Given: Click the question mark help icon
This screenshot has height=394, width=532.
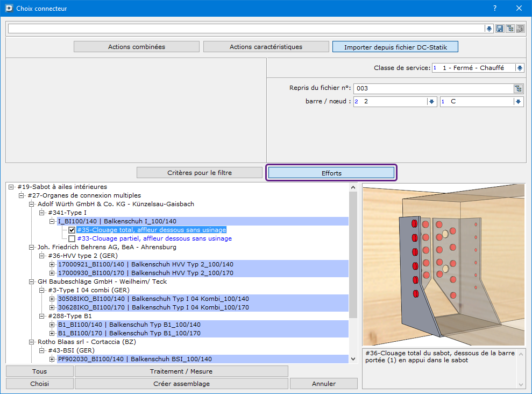Looking at the screenshot, I should click(494, 9).
